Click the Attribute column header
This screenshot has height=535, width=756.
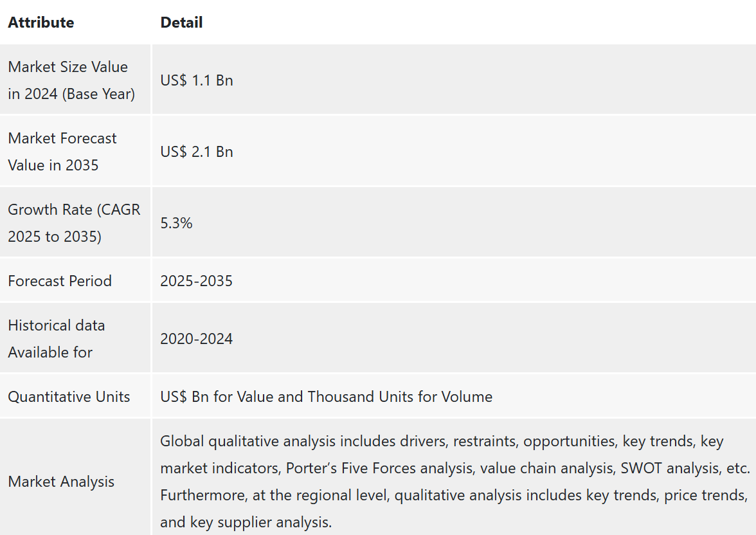tap(41, 23)
